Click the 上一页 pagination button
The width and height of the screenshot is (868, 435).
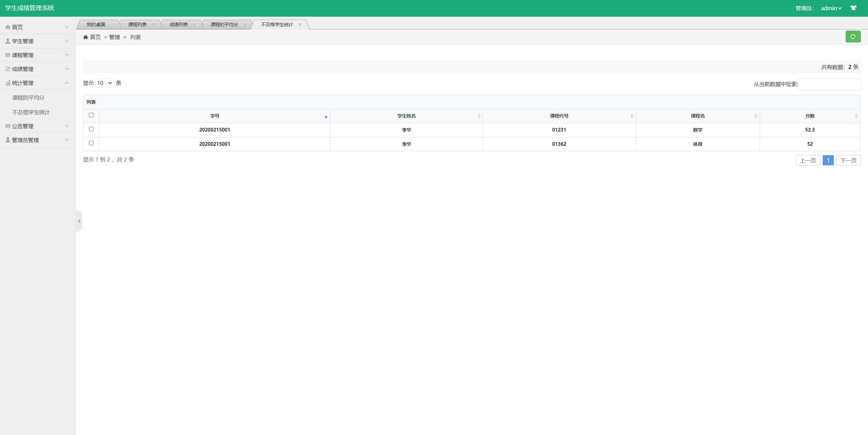[808, 160]
